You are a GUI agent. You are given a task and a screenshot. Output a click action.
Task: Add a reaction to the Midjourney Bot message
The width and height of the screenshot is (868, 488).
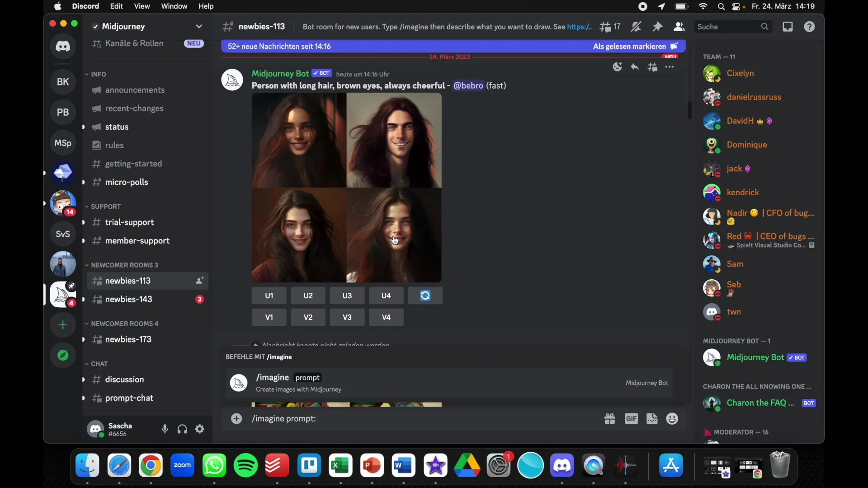[x=618, y=67]
